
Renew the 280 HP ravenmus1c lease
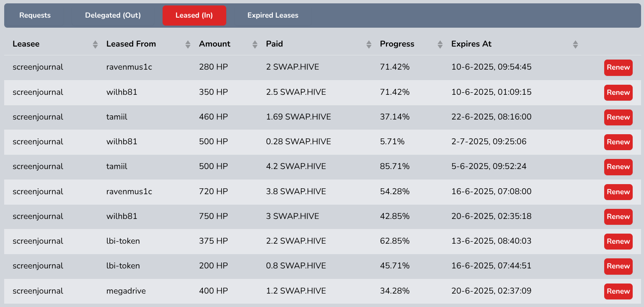tap(618, 68)
